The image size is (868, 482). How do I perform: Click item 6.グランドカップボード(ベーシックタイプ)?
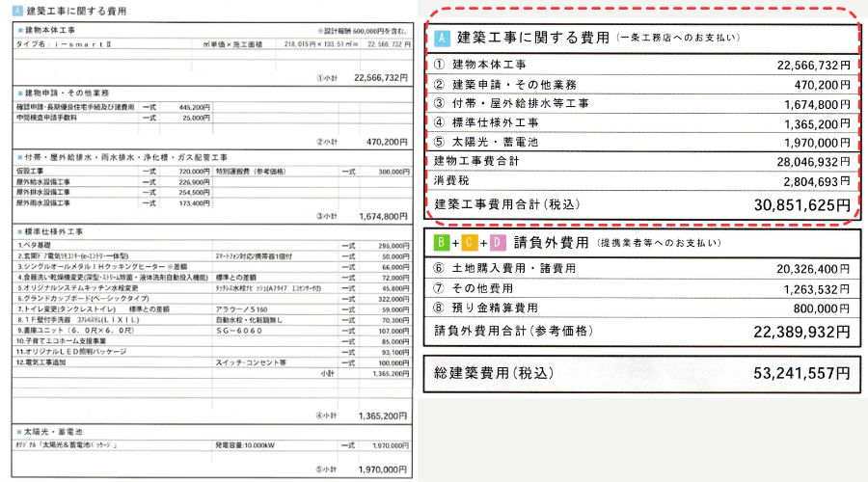tap(83, 299)
